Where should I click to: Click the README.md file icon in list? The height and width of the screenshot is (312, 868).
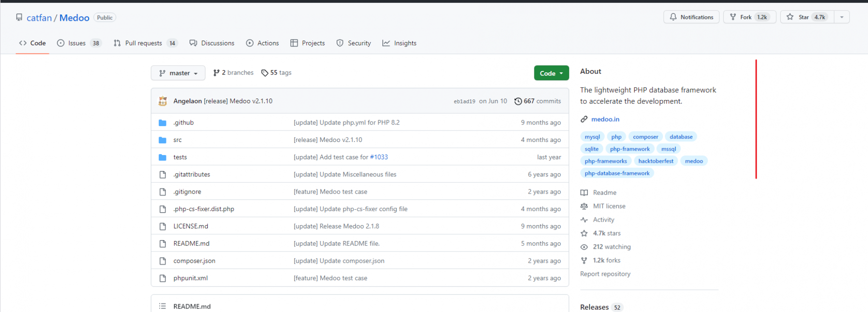coord(163,243)
